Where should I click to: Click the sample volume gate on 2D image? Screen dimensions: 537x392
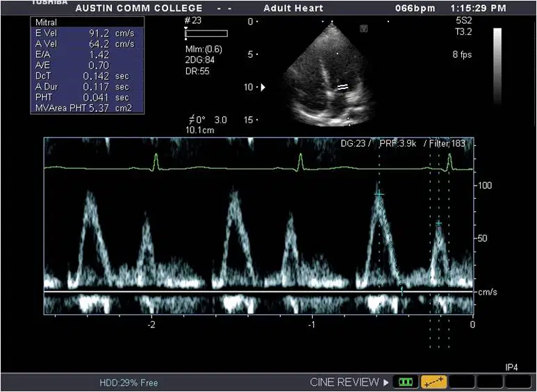tap(342, 87)
